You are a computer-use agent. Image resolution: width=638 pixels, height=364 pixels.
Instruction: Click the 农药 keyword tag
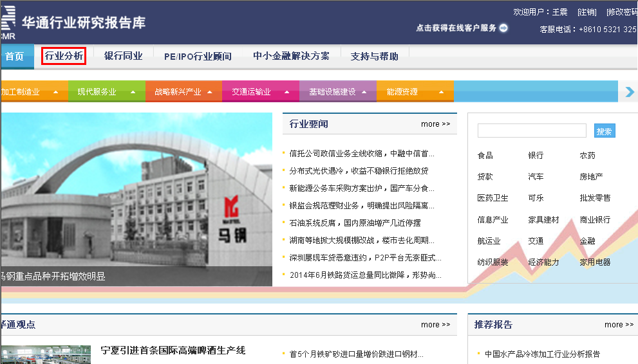588,155
